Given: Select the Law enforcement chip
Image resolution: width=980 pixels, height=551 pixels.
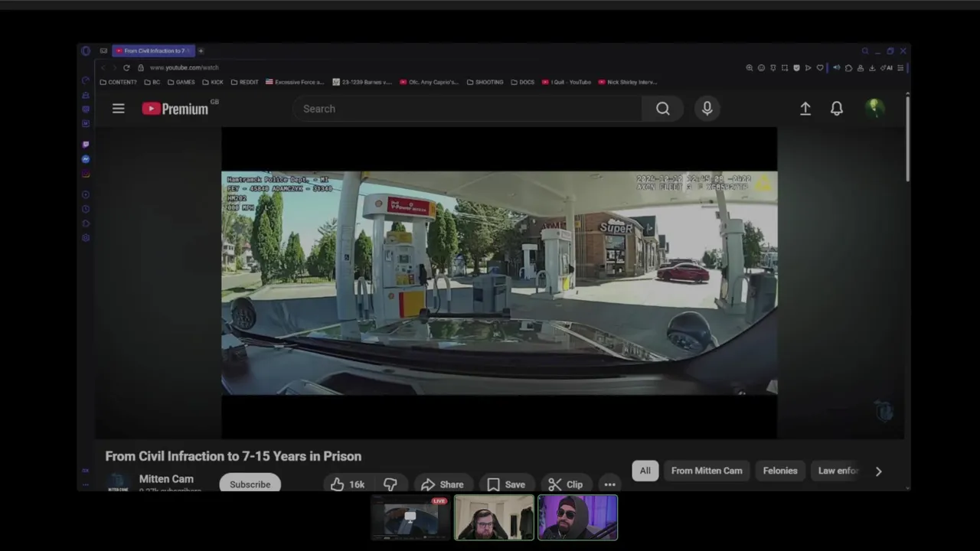Looking at the screenshot, I should point(838,471).
